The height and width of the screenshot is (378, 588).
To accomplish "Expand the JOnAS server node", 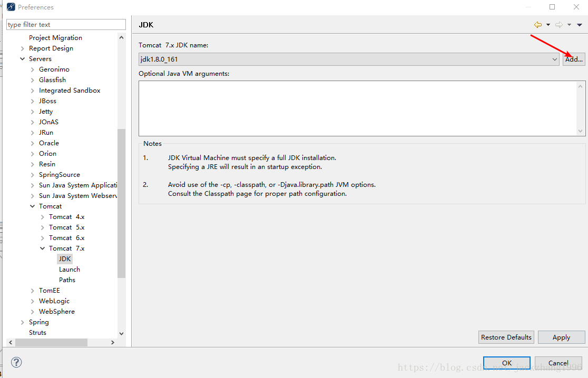I will click(x=32, y=122).
